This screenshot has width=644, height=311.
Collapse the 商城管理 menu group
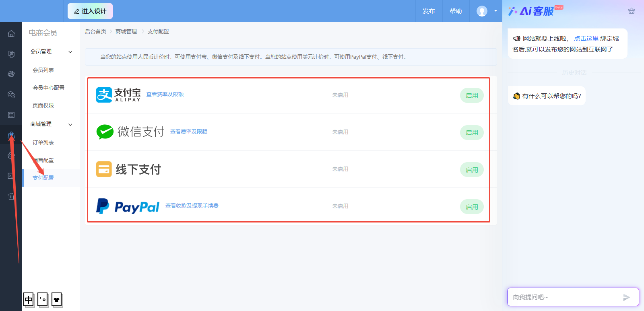point(70,124)
